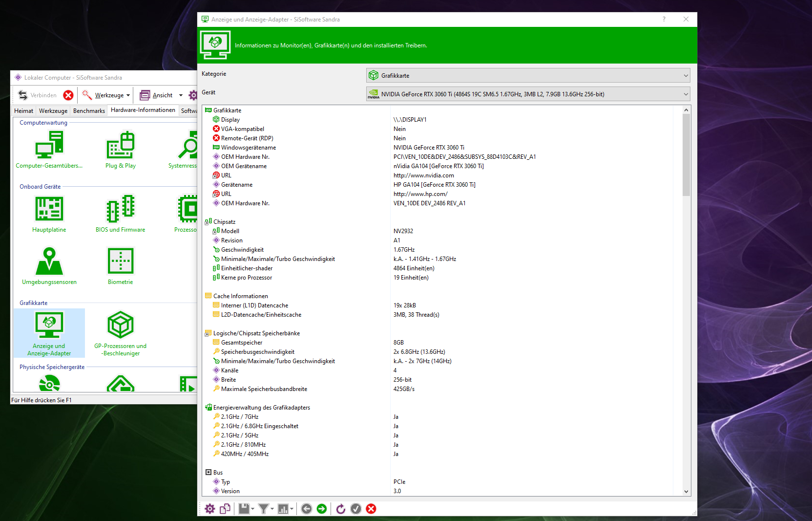Click the purple refresh icon
The image size is (812, 521).
[x=341, y=509]
